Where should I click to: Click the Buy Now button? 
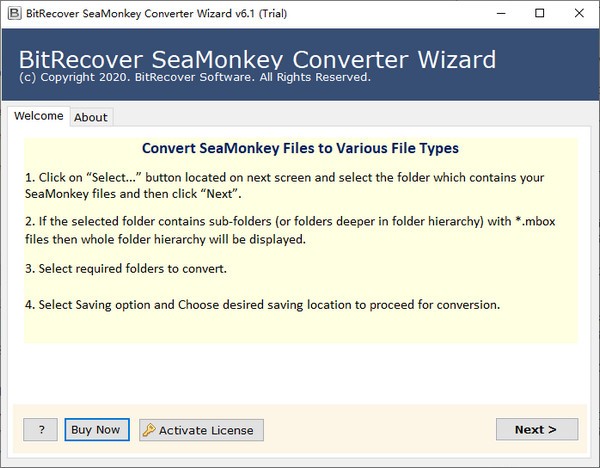[97, 429]
